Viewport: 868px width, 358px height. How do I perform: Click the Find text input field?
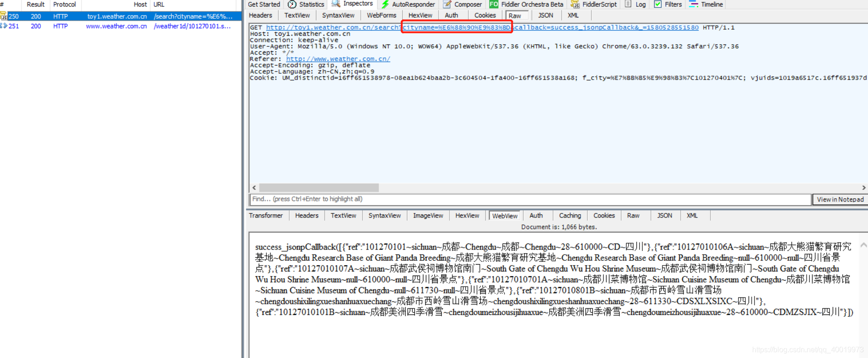pyautogui.click(x=530, y=199)
